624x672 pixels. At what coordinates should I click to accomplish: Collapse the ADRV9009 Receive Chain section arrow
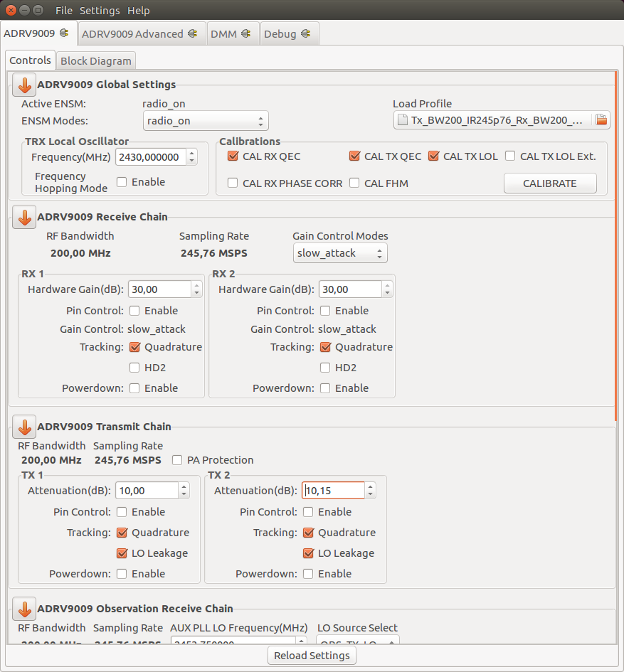tap(23, 217)
